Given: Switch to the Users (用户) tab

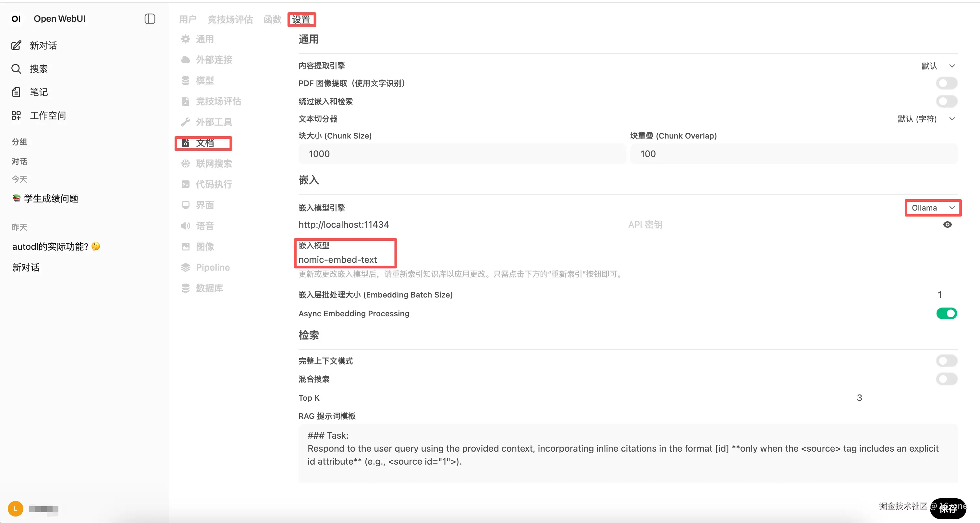Looking at the screenshot, I should click(188, 19).
